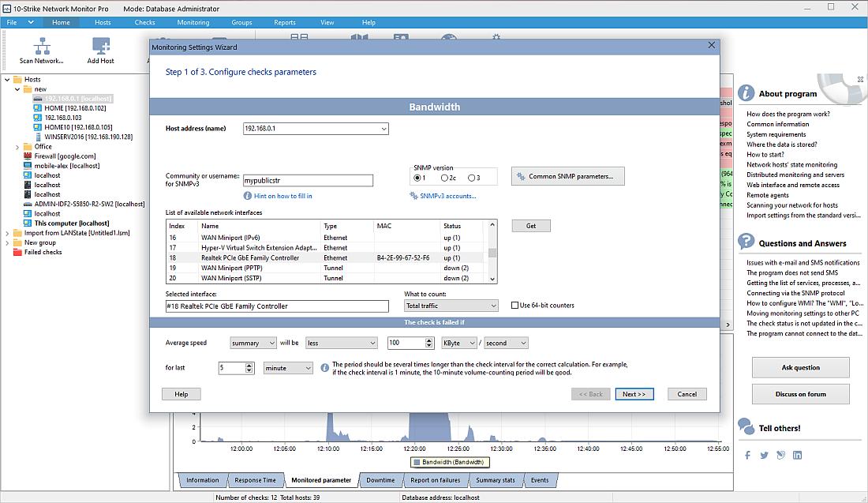Viewport: 868px width, 503px height.
Task: Click the WINSERV2016 server icon
Action: tap(38, 137)
